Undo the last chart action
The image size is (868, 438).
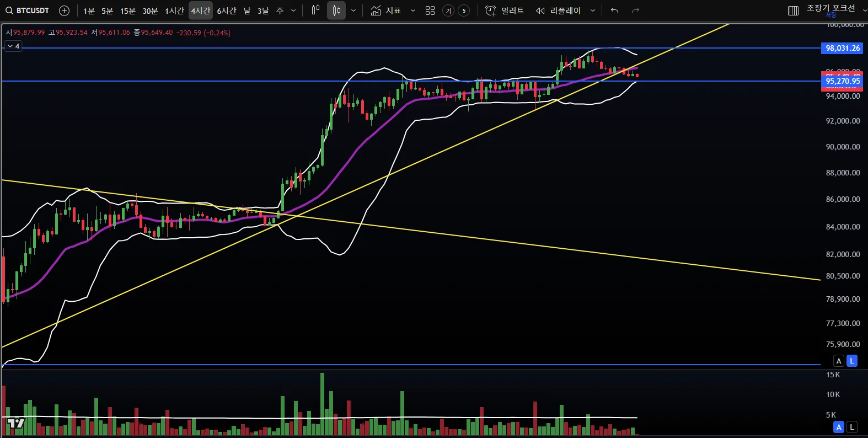[x=615, y=10]
